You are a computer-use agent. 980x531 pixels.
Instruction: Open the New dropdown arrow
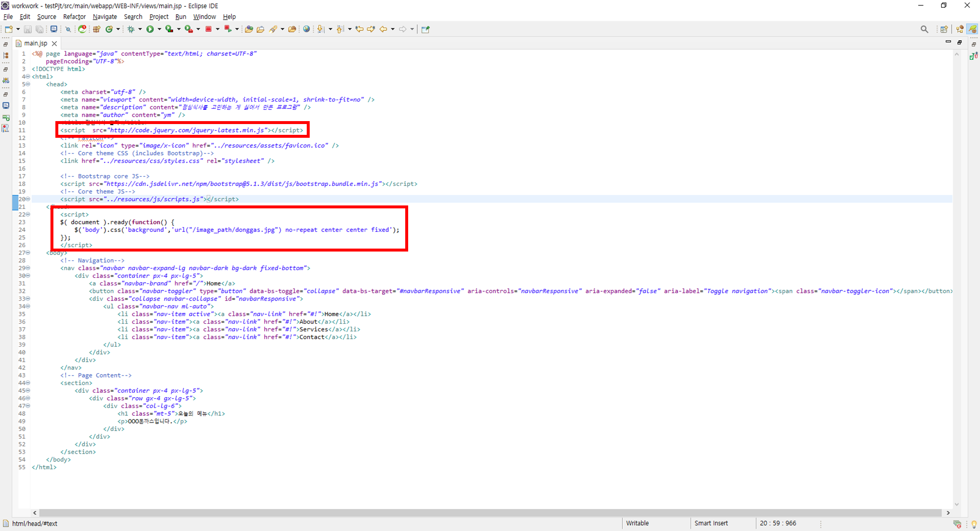[18, 29]
